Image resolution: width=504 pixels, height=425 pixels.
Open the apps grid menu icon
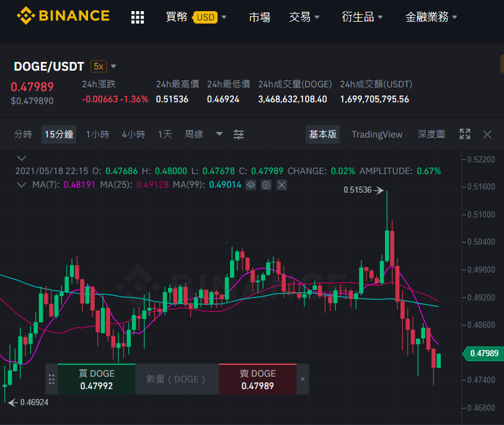tap(138, 17)
